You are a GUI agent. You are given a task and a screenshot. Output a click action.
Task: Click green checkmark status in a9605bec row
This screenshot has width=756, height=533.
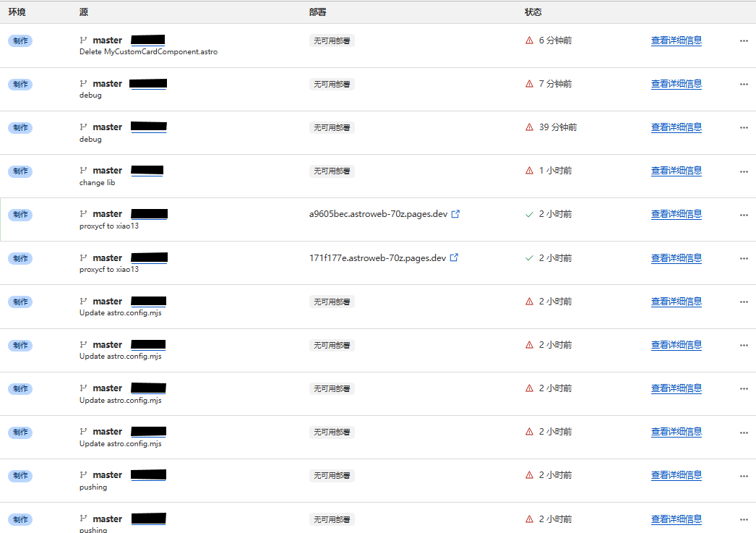tap(529, 214)
